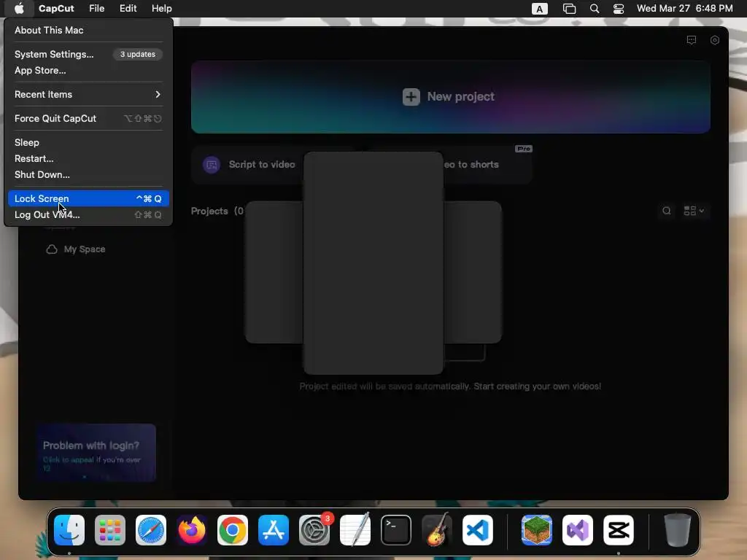Click the Script to video icon

(x=212, y=165)
